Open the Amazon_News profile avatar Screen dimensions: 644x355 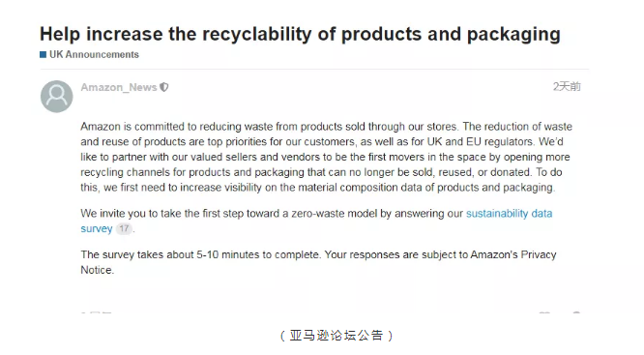tap(57, 96)
